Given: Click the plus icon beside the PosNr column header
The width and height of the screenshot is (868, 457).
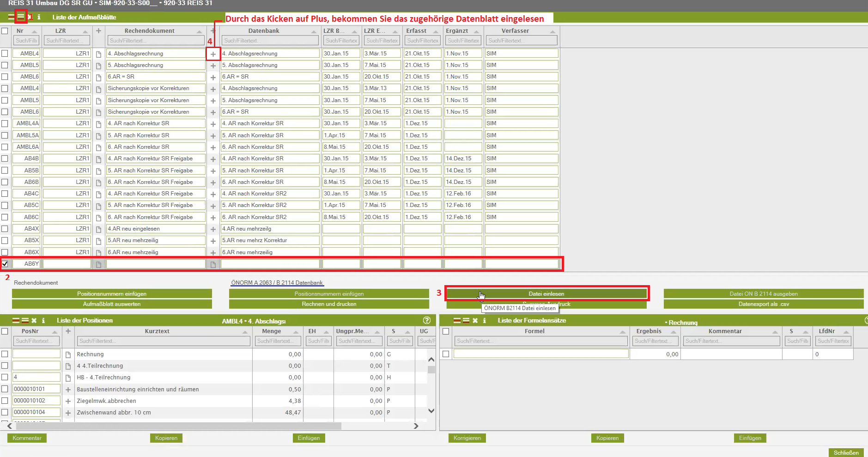Looking at the screenshot, I should (x=68, y=331).
